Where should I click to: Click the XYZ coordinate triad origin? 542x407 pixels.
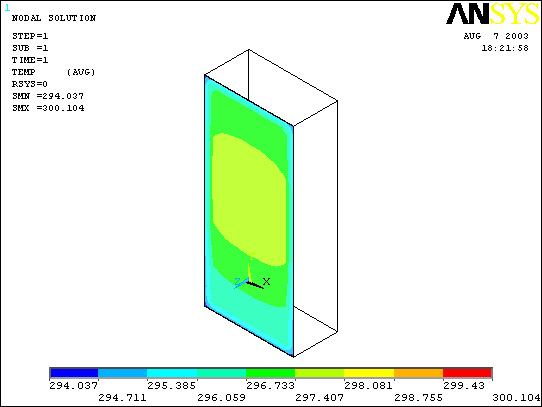tap(249, 283)
